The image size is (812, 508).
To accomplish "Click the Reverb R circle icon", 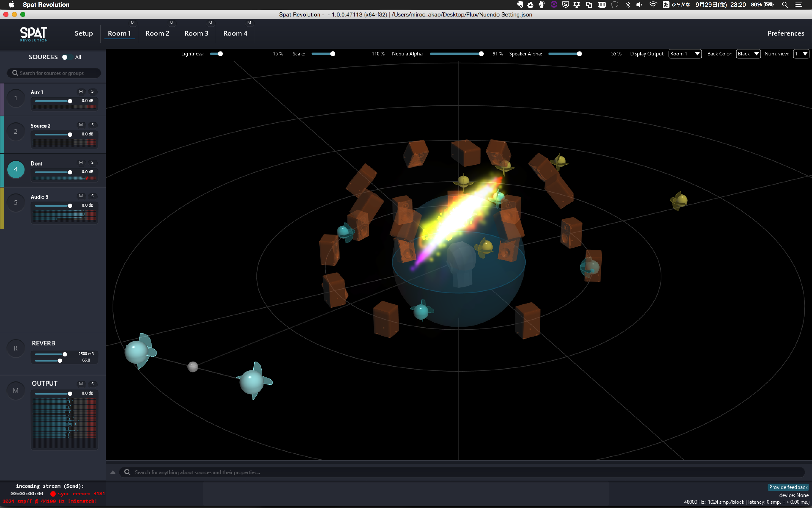I will coord(16,348).
